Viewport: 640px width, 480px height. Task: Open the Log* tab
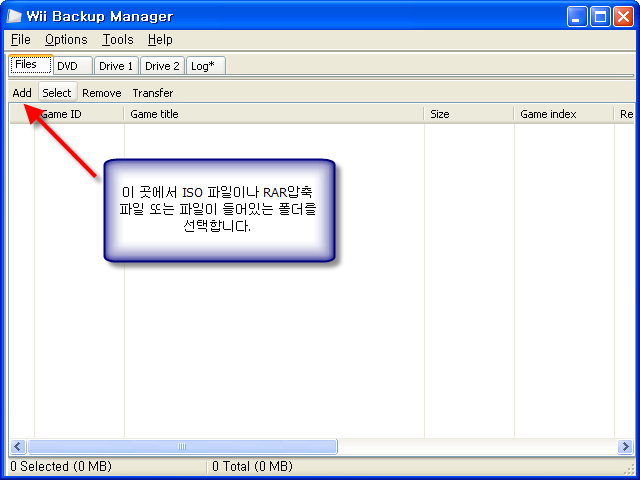tap(206, 66)
